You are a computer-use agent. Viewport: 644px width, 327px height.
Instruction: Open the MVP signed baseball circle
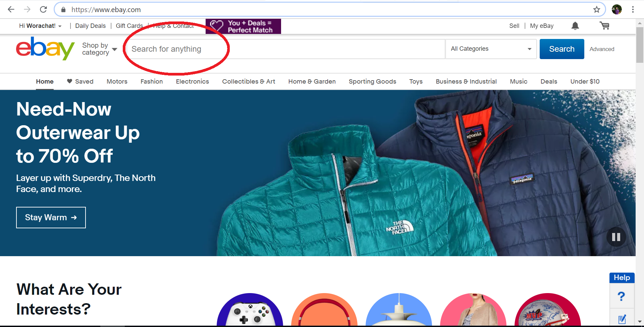[x=548, y=309]
